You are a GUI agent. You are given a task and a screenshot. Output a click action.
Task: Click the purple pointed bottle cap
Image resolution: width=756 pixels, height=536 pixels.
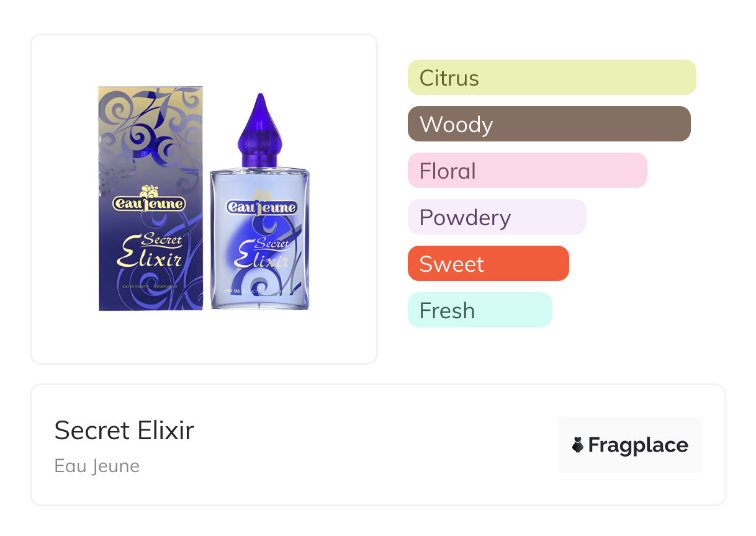click(259, 130)
